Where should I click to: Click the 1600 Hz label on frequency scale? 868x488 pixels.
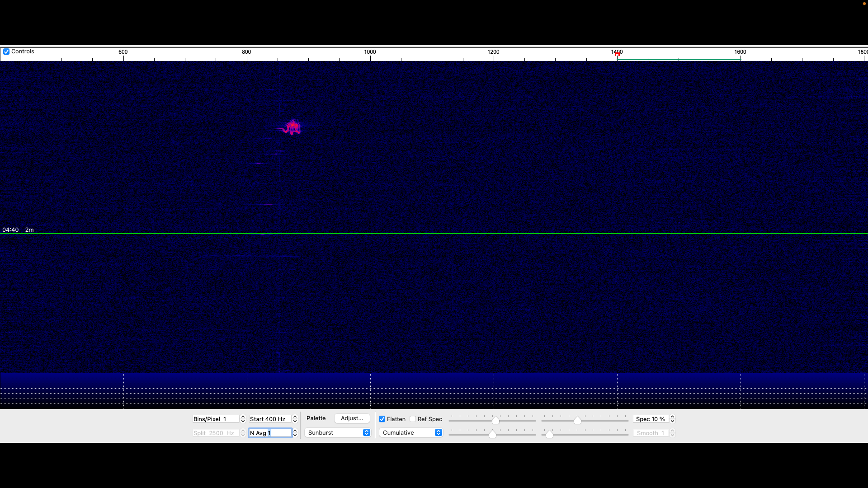pyautogui.click(x=740, y=52)
